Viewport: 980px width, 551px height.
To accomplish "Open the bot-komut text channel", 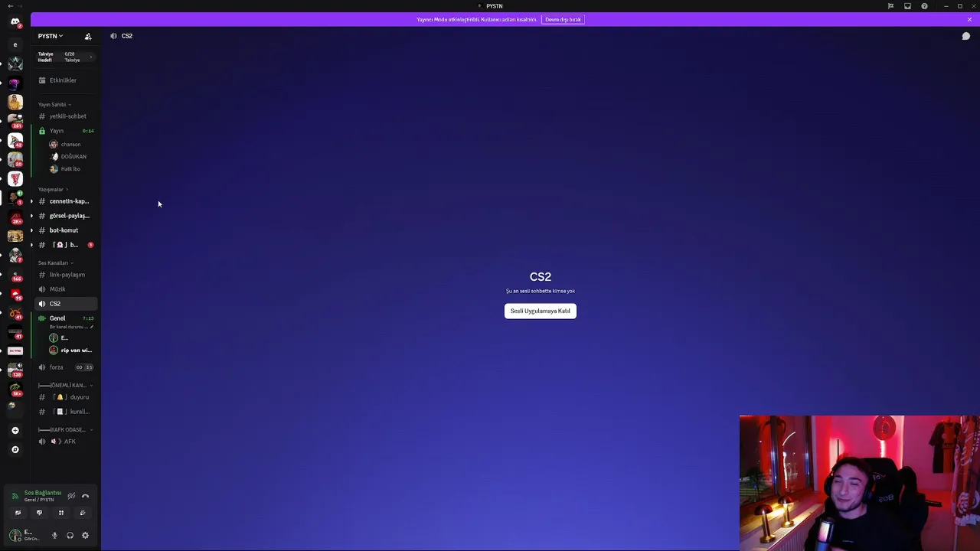I will tap(66, 230).
